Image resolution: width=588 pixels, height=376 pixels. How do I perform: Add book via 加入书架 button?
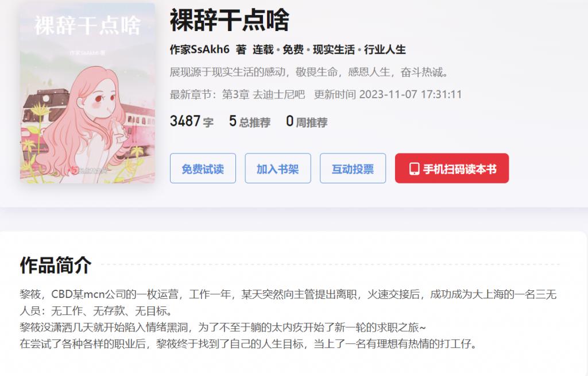pyautogui.click(x=278, y=168)
